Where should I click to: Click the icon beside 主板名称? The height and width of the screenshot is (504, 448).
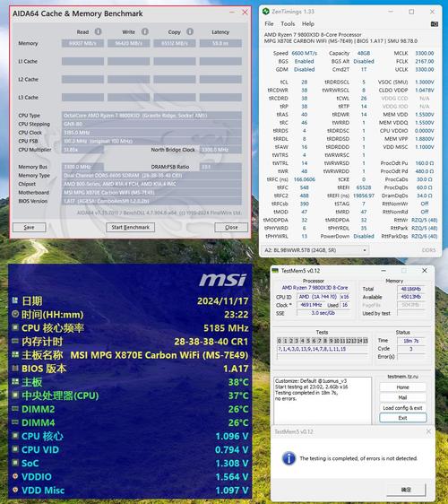tap(15, 354)
